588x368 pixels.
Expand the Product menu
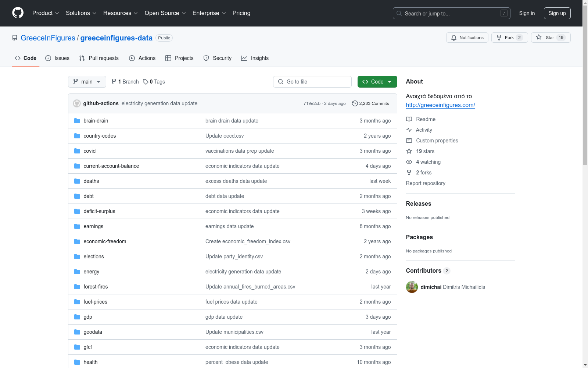(x=46, y=13)
